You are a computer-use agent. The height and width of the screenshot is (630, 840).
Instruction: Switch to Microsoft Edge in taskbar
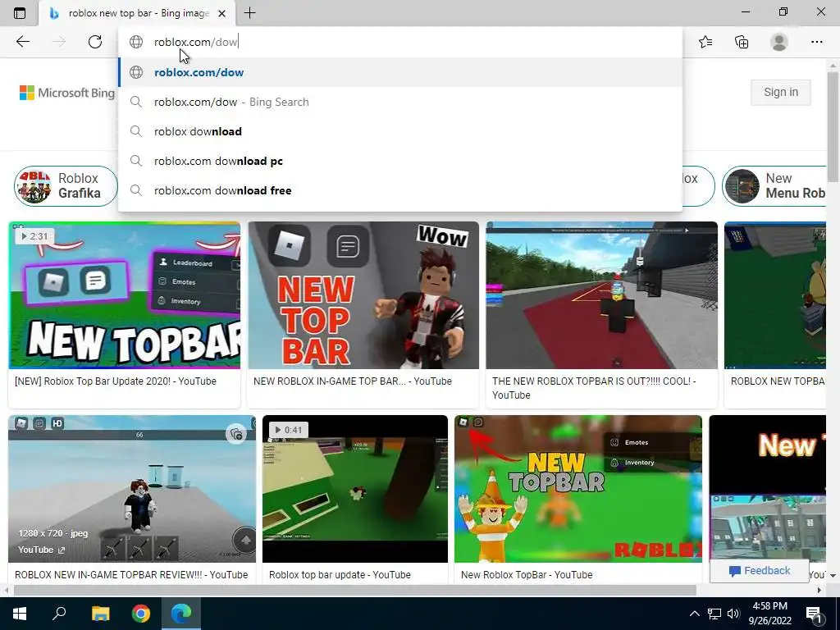click(x=181, y=614)
